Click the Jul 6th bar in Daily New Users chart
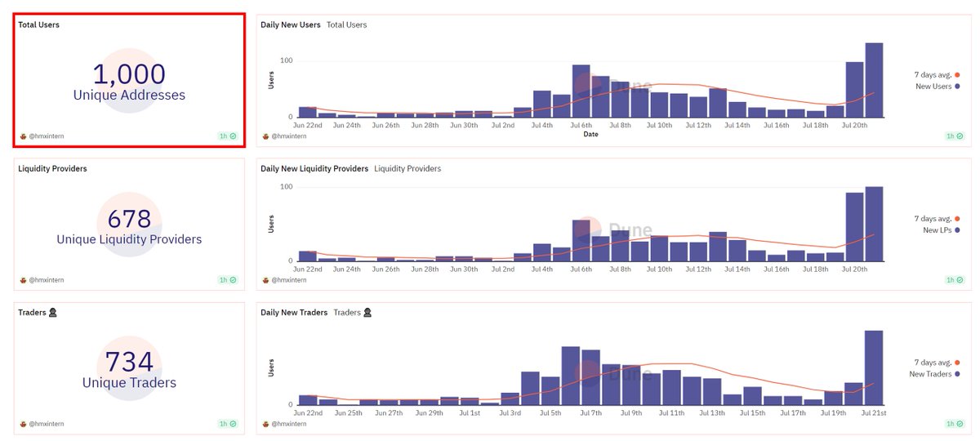Screen dimensions: 980x441 click(581, 91)
